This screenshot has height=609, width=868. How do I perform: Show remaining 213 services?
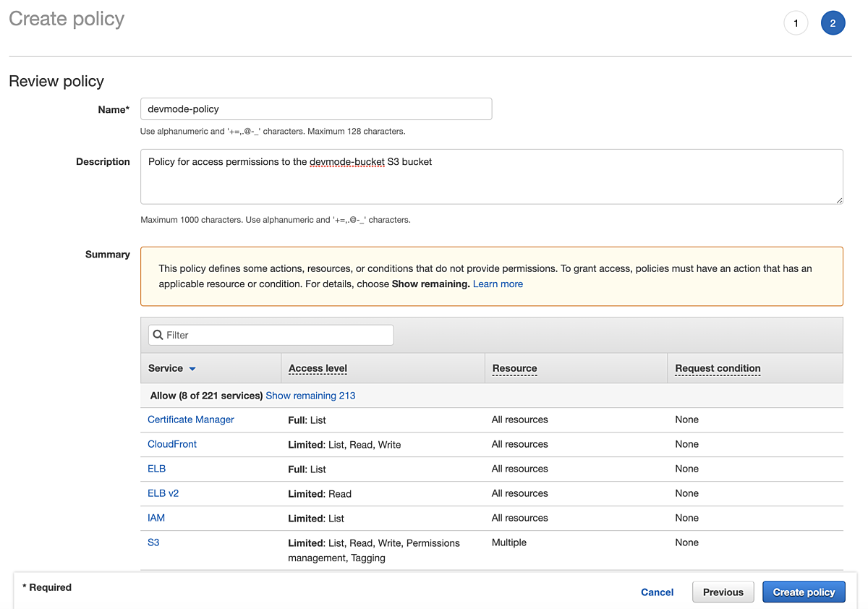click(x=310, y=396)
